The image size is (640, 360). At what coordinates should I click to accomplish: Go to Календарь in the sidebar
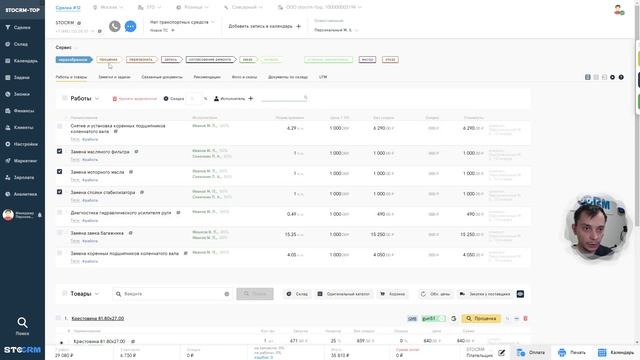pos(21,61)
